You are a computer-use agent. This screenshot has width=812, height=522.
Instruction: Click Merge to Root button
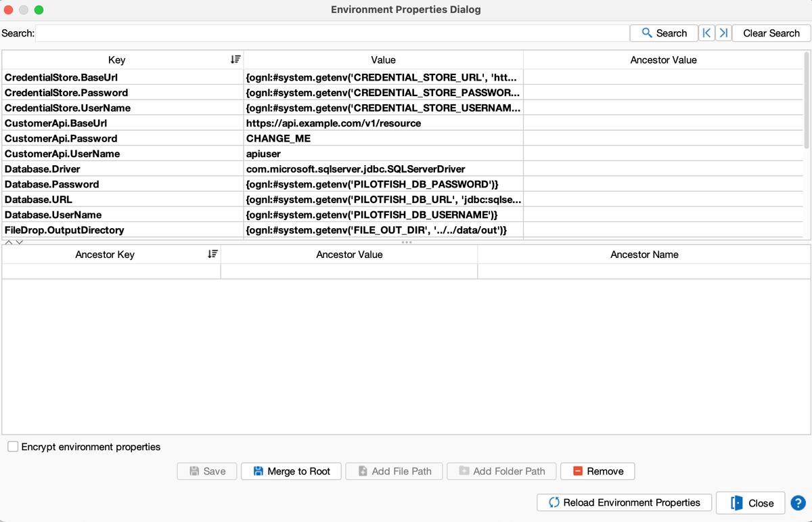coord(292,471)
